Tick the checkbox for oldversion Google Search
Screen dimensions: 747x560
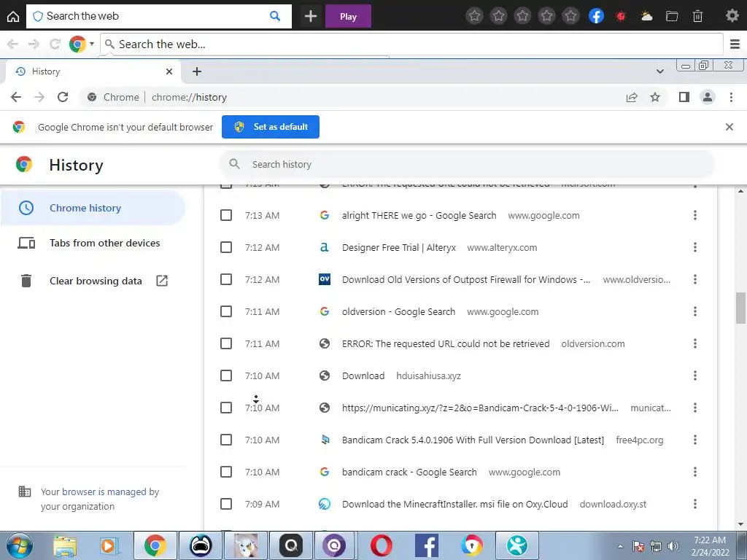tap(226, 311)
